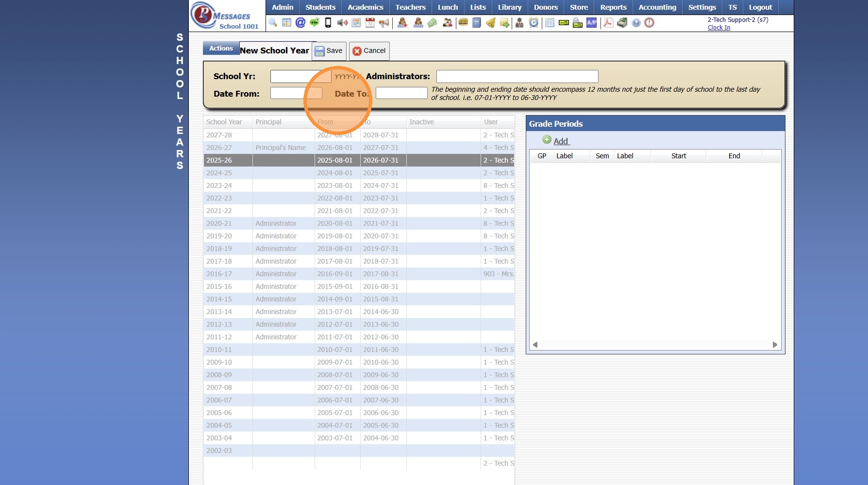The image size is (868, 485).
Task: Open the email @ icon
Action: pos(300,23)
